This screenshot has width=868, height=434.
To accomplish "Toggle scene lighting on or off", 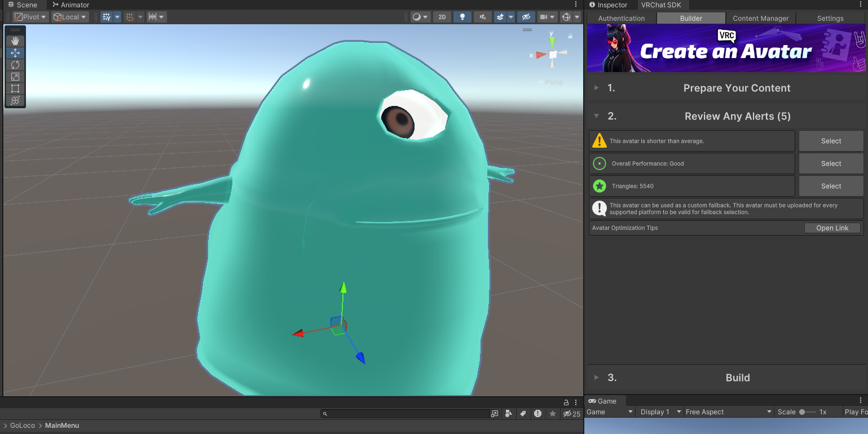I will point(462,17).
